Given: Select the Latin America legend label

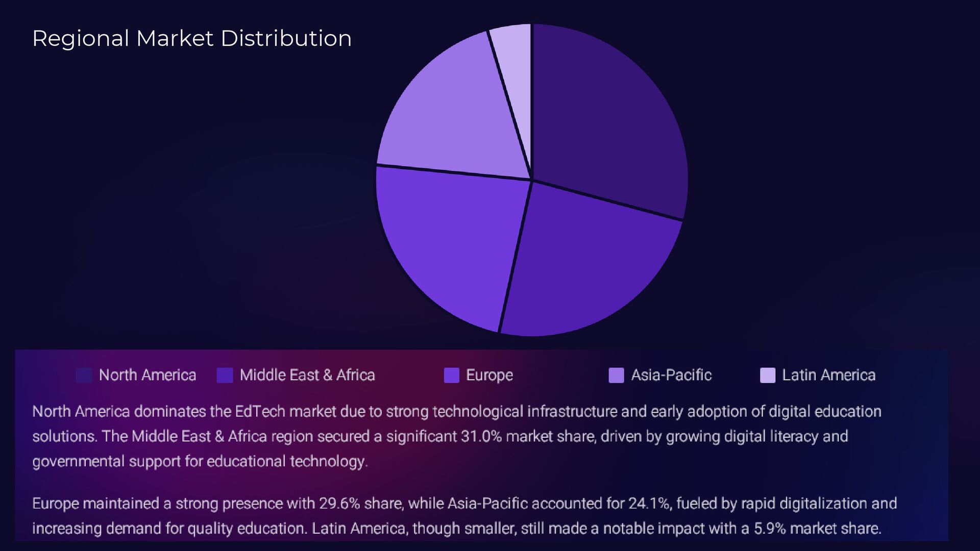Looking at the screenshot, I should [x=828, y=375].
